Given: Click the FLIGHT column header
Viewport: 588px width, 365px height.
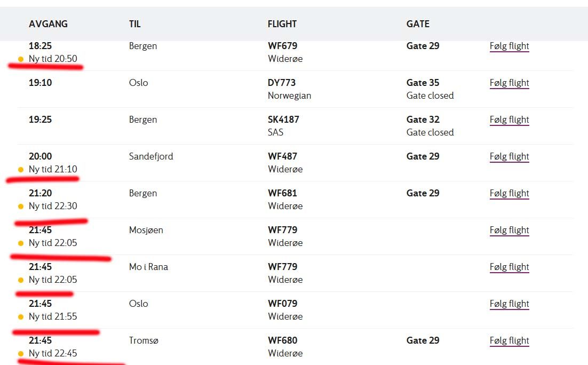Looking at the screenshot, I should [x=282, y=24].
